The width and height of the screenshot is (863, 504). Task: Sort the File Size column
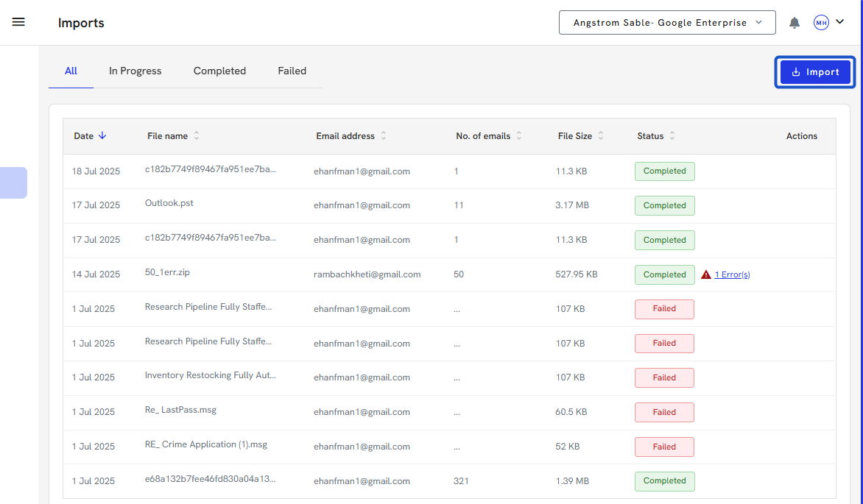point(601,136)
